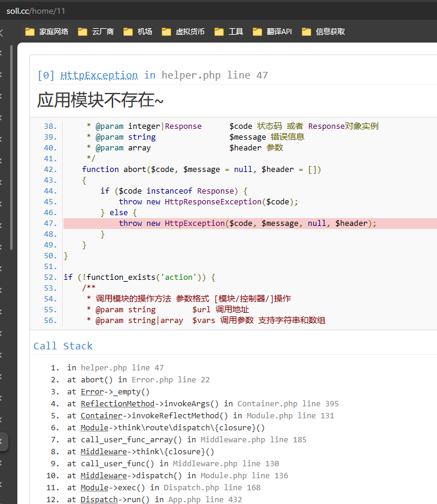Image resolution: width=437 pixels, height=504 pixels.
Task: Click the Module link in stack entry 6
Action: tap(95, 428)
